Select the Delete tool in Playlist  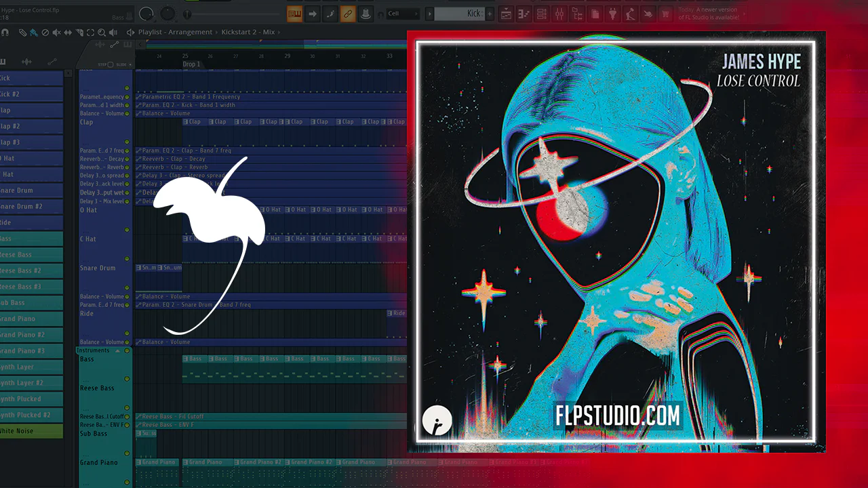(x=45, y=32)
